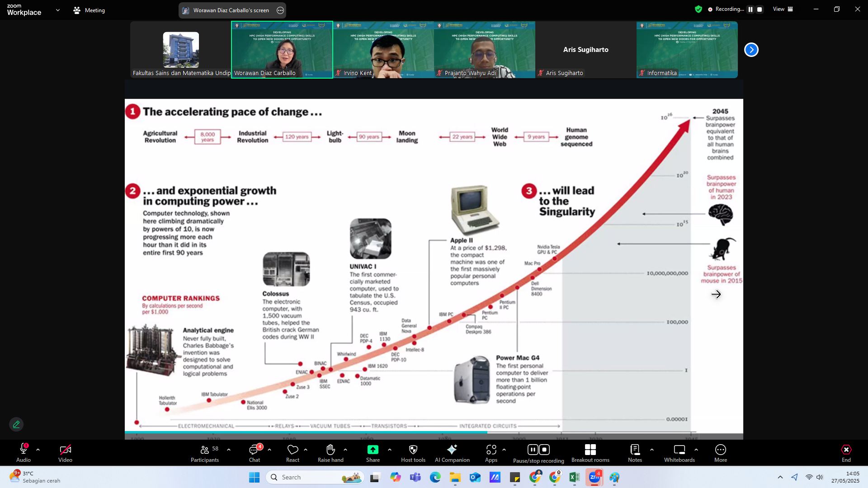Screen dimensions: 868x488
Task: Click the Raise hand icon
Action: [330, 453]
